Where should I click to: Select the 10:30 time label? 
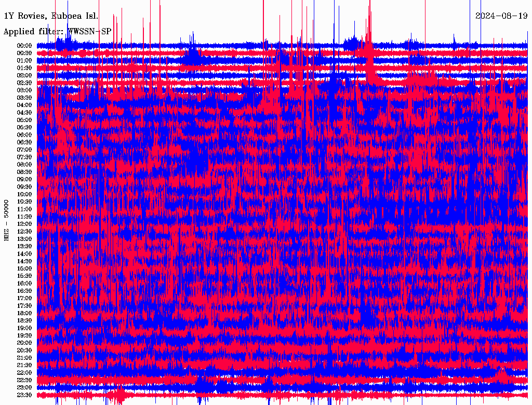pyautogui.click(x=24, y=201)
